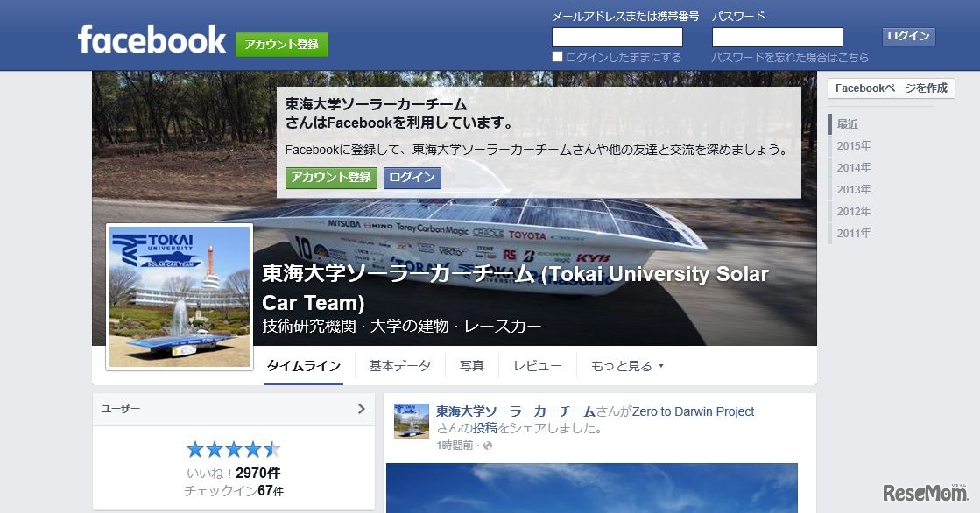Click the メールアドレスまたは携帯番号 input field
The width and height of the screenshot is (980, 513).
(x=617, y=37)
